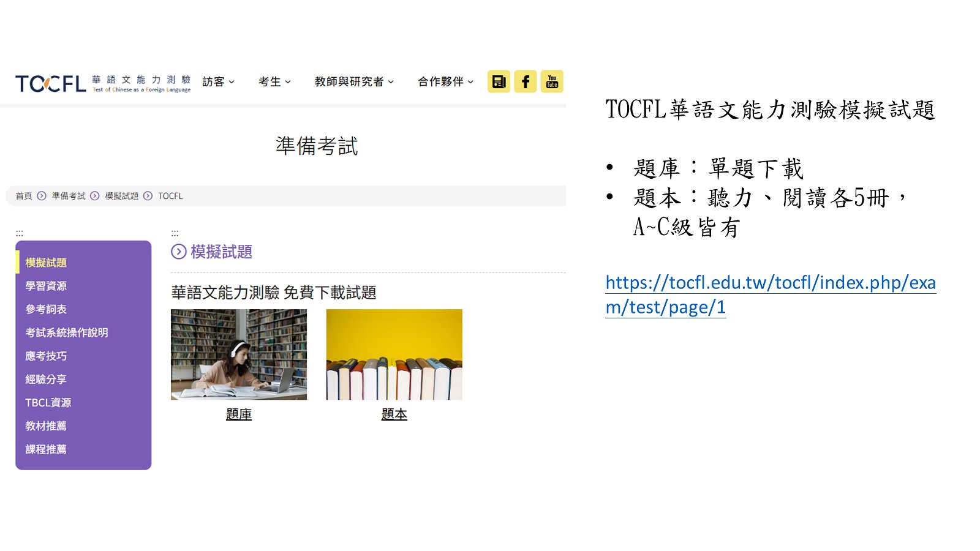Click bullet text 題本:聽力、閱讀各5冊
The height and width of the screenshot is (551, 980).
(x=769, y=198)
